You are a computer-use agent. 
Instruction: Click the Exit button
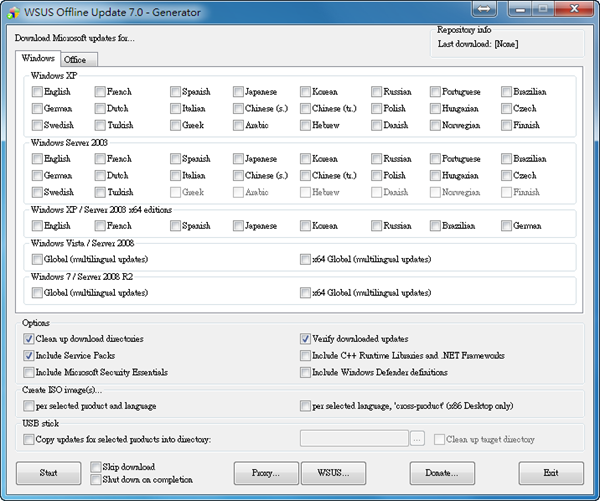[551, 473]
